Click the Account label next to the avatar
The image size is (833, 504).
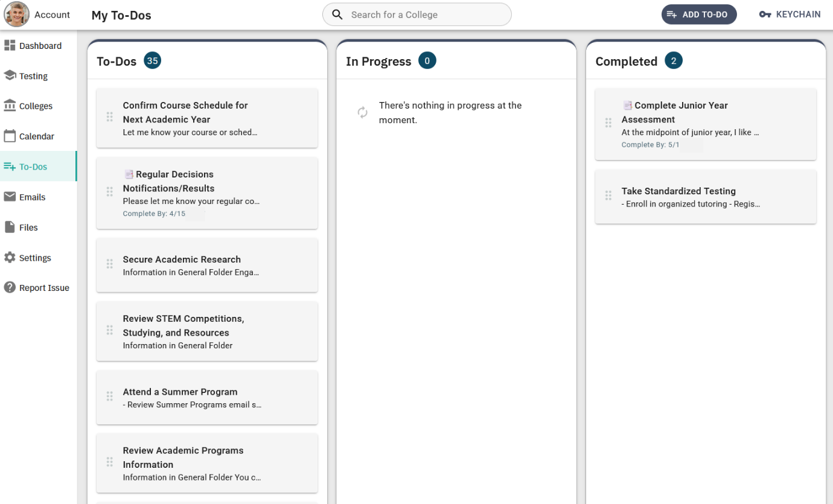coord(52,14)
